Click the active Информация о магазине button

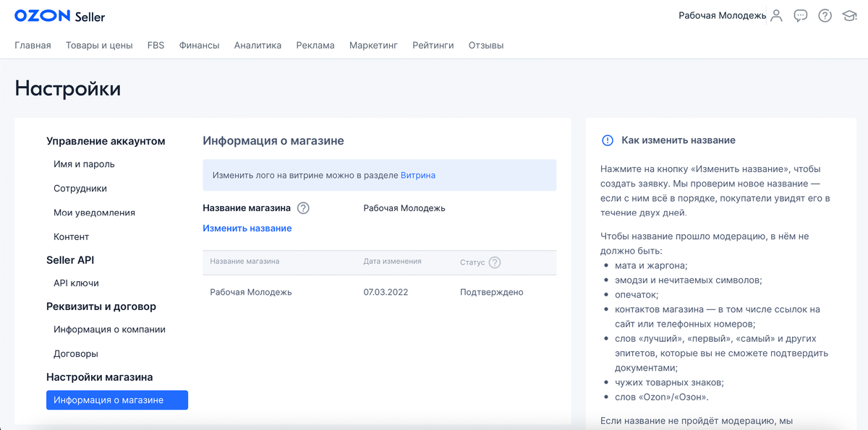[116, 400]
